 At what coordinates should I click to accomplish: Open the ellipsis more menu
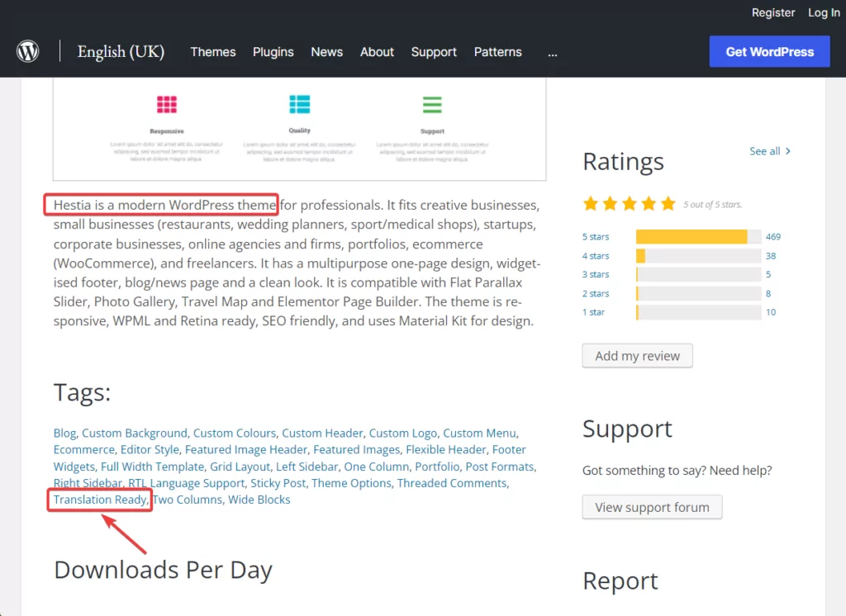point(552,52)
